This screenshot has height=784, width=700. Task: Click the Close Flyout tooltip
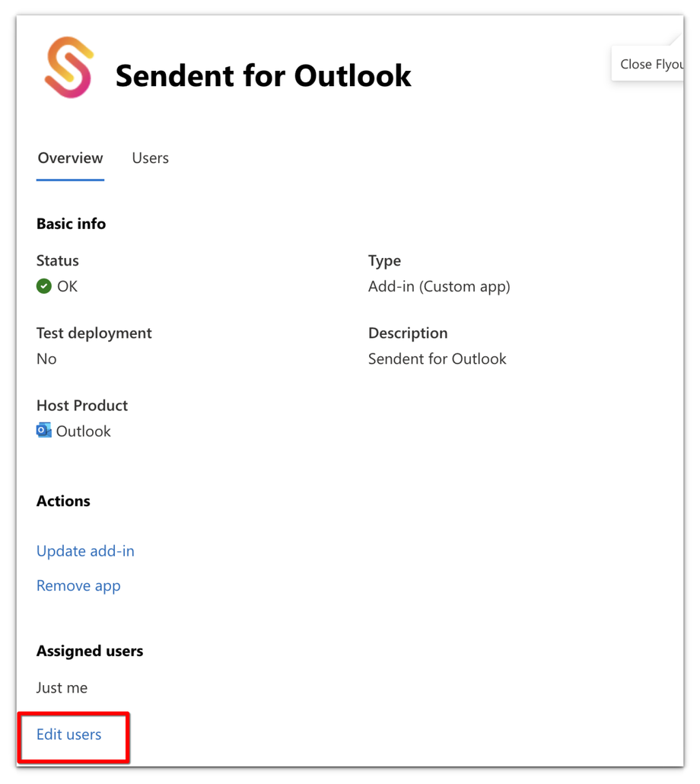(x=651, y=64)
